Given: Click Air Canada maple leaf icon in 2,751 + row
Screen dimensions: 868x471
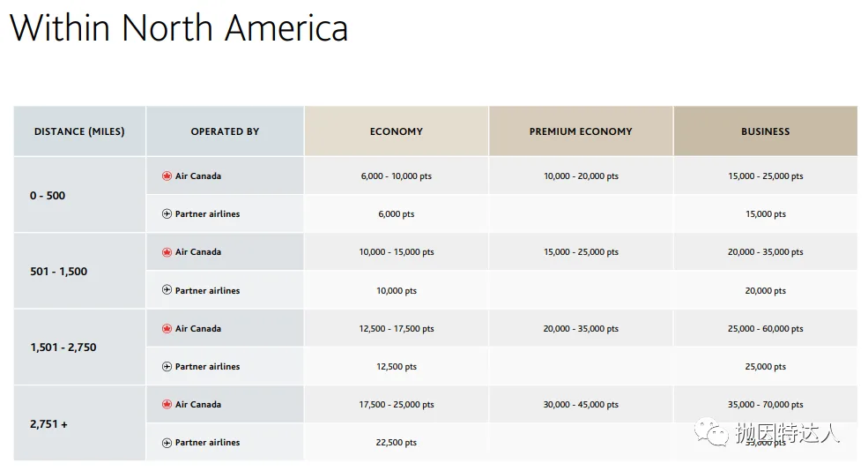Looking at the screenshot, I should coord(167,405).
